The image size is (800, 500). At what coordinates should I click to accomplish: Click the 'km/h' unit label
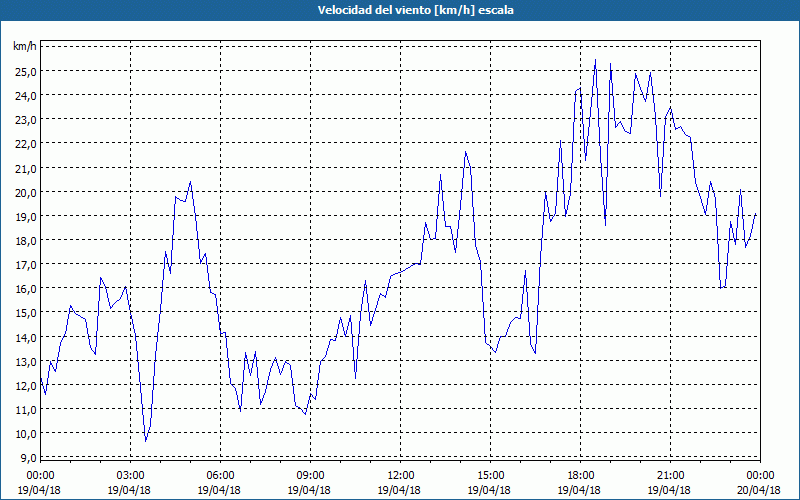click(x=24, y=46)
